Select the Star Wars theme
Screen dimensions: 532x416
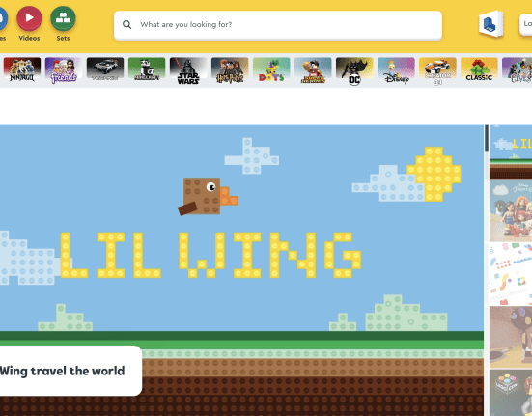(x=188, y=70)
